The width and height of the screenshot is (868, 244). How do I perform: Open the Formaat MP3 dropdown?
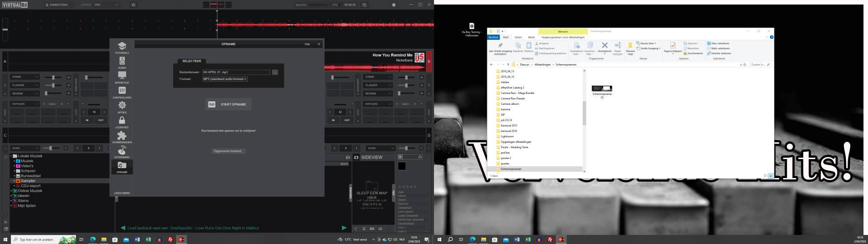(225, 79)
